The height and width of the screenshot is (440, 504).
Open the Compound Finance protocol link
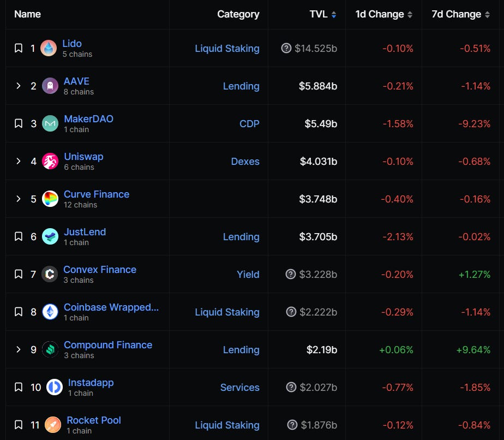click(108, 345)
